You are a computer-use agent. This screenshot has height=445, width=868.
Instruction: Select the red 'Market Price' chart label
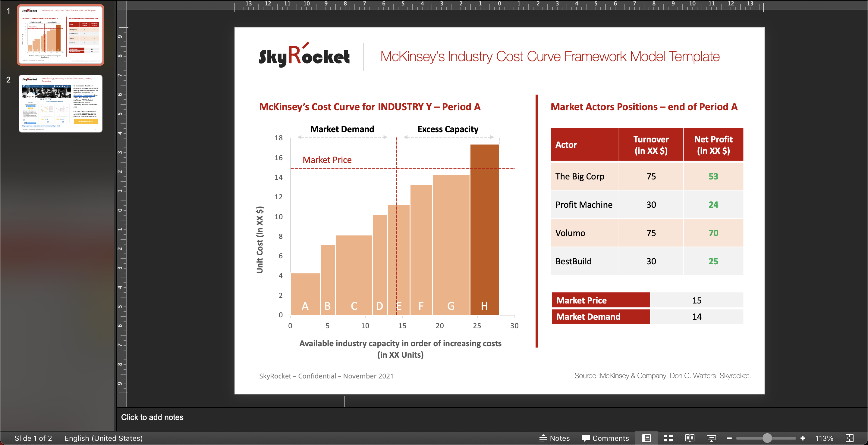pos(327,160)
